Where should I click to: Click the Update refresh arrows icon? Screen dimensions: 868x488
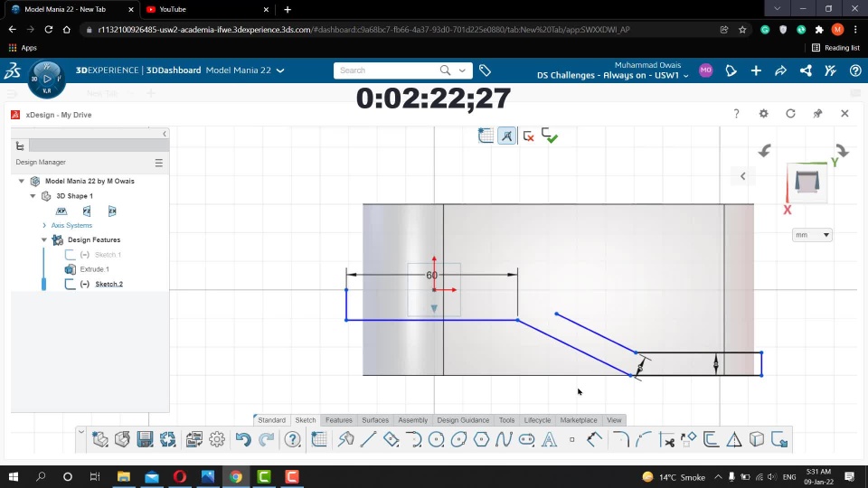[x=168, y=439]
